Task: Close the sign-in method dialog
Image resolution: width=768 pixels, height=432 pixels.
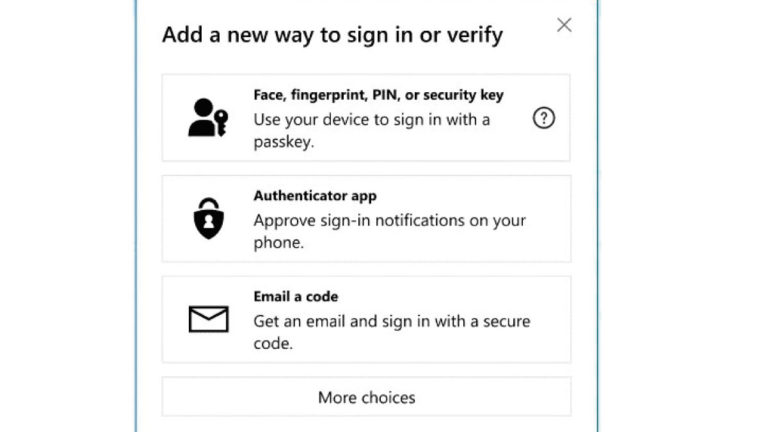Action: [564, 25]
